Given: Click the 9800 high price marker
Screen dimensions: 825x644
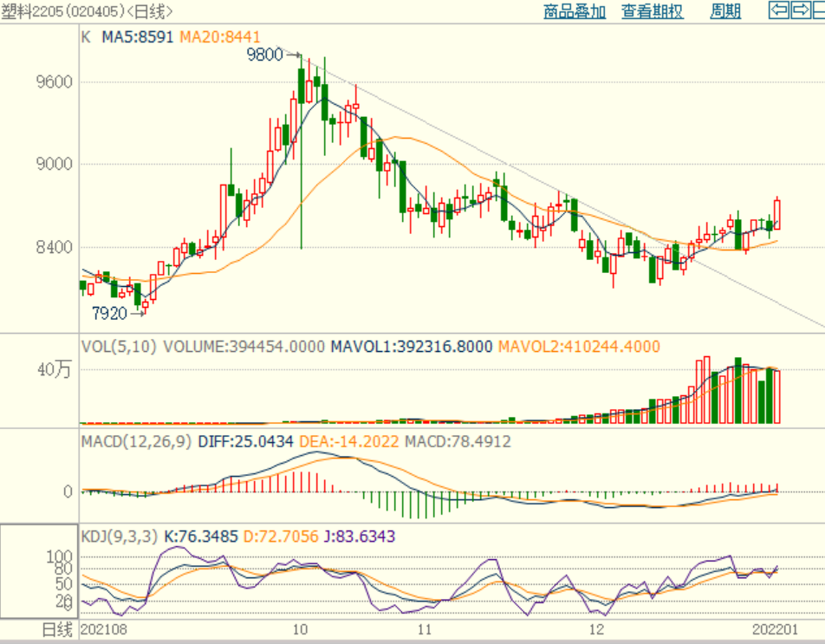Looking at the screenshot, I should (x=264, y=55).
